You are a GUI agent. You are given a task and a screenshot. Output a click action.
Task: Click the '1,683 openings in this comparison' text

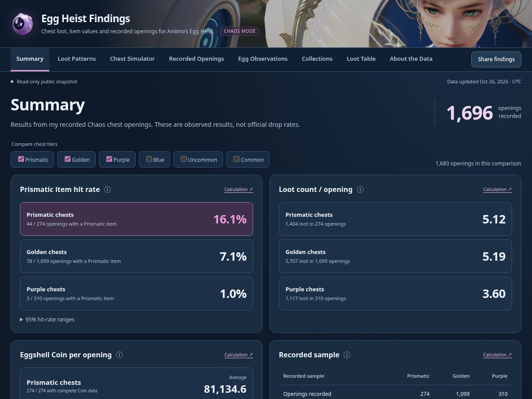pyautogui.click(x=478, y=164)
